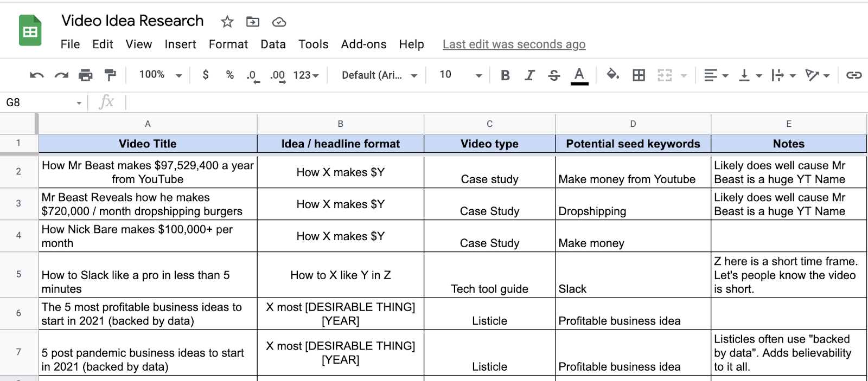Increase decimal places
Screen dimensions: 868x381
[x=278, y=75]
